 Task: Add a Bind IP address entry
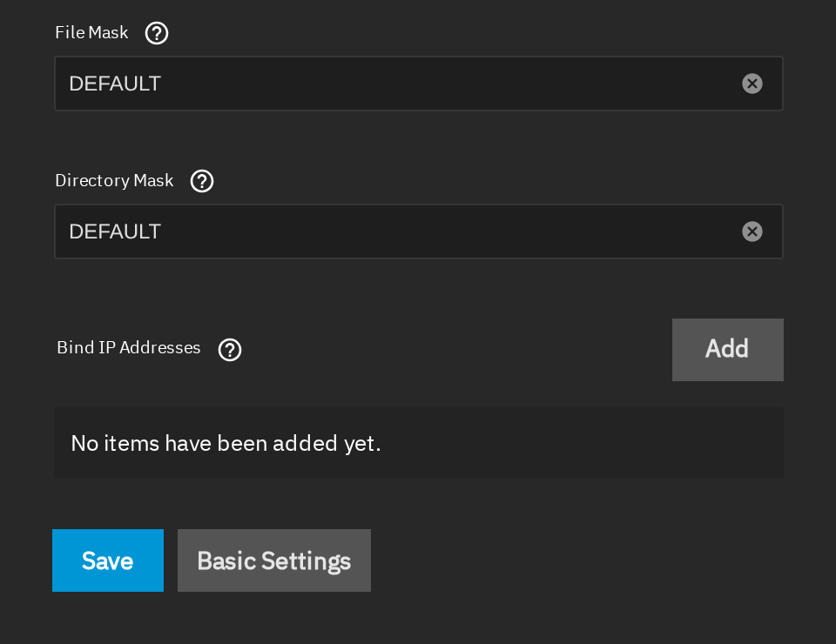[728, 350]
